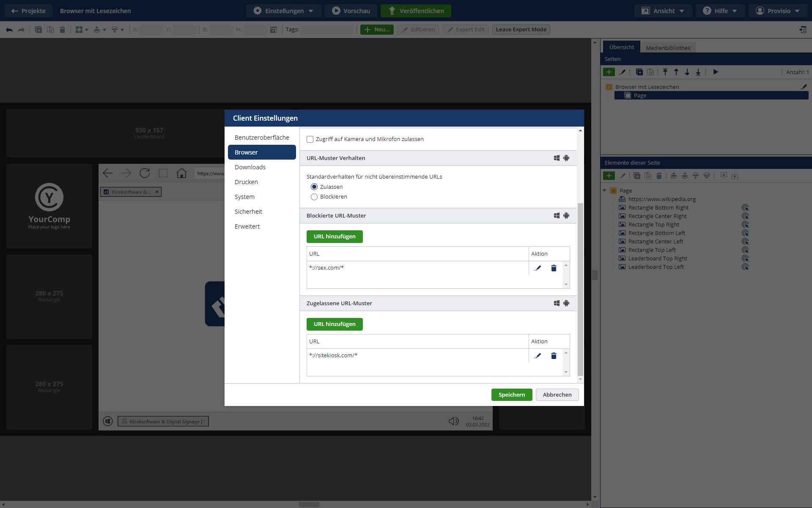Click the pencil icon next to Browser mit Lesezeichen
The image size is (812, 508).
pos(804,87)
